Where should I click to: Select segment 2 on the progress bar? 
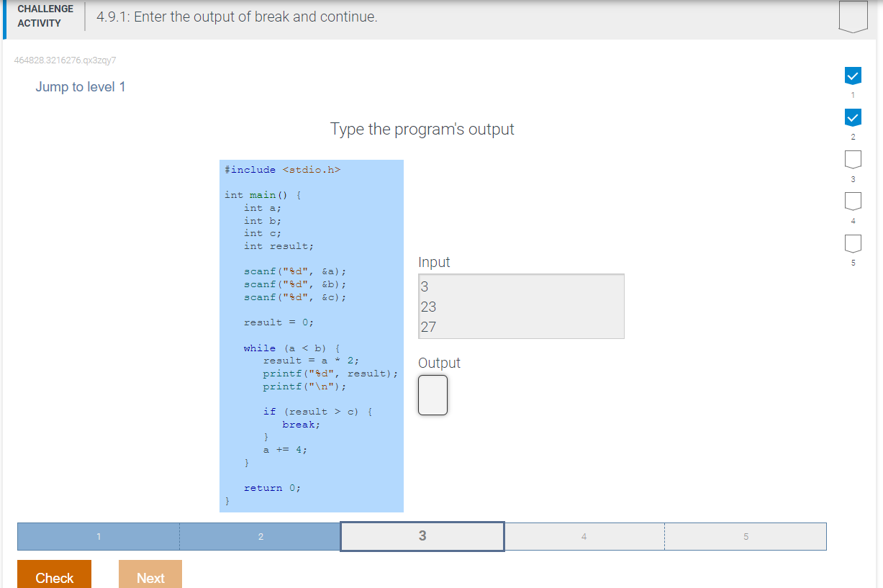coord(260,536)
